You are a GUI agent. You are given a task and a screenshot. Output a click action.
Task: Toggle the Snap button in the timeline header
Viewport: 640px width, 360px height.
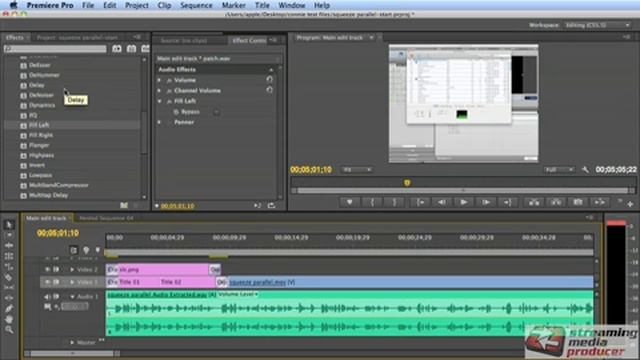[73, 250]
